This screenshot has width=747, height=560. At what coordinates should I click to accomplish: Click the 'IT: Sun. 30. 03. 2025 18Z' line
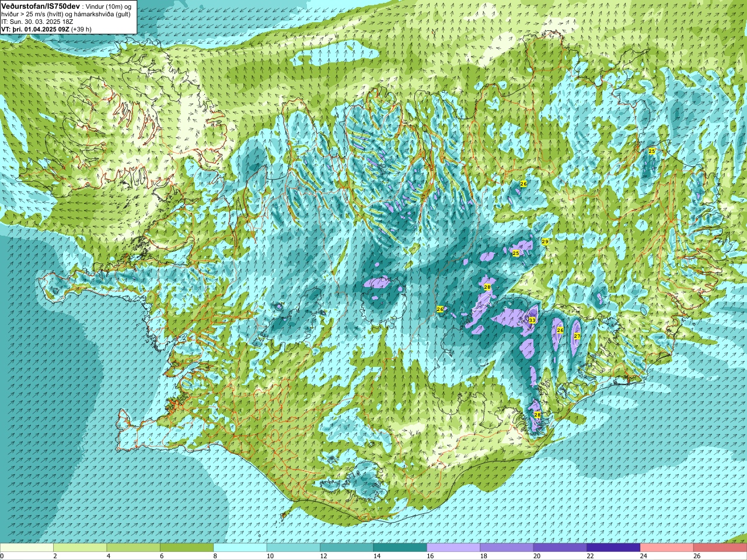[37, 22]
